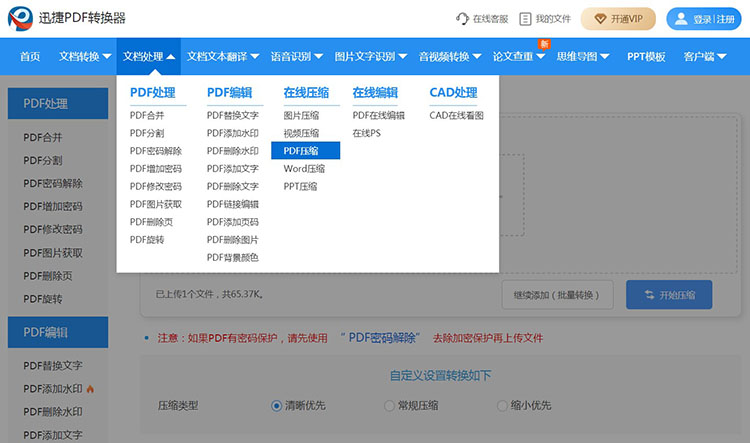The width and height of the screenshot is (750, 443).
Task: Choose PDF添加文字 in the dropdown menu
Action: [x=232, y=168]
